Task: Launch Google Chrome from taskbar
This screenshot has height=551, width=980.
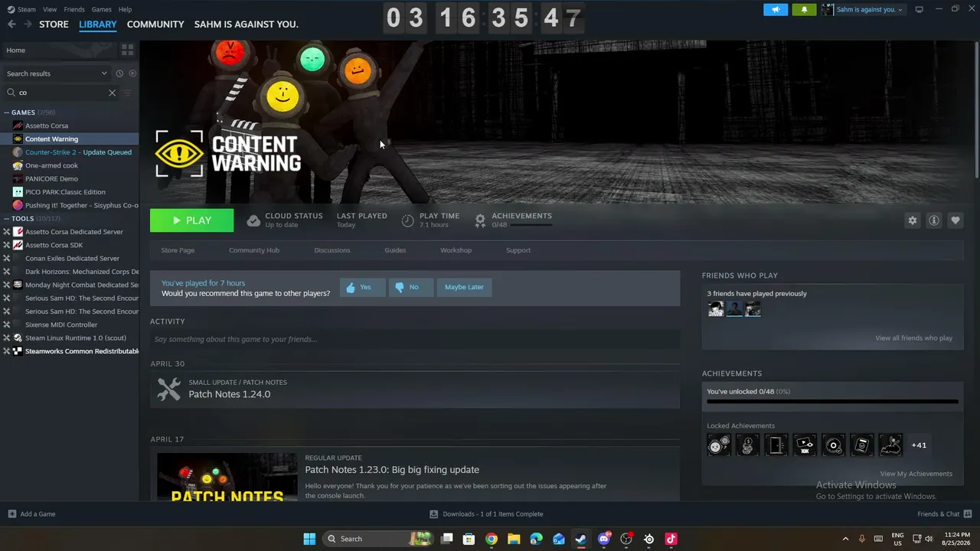Action: [492, 539]
